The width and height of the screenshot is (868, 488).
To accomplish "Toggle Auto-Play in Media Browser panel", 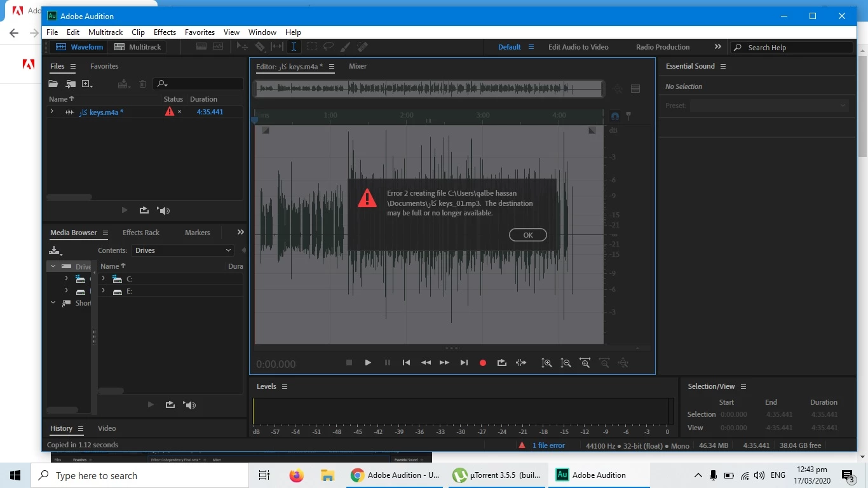I will [189, 405].
